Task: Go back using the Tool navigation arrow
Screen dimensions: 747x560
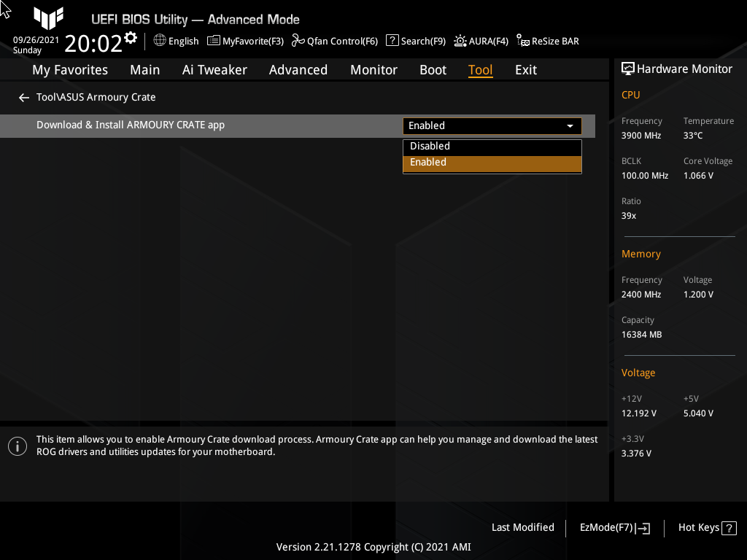Action: [x=23, y=97]
